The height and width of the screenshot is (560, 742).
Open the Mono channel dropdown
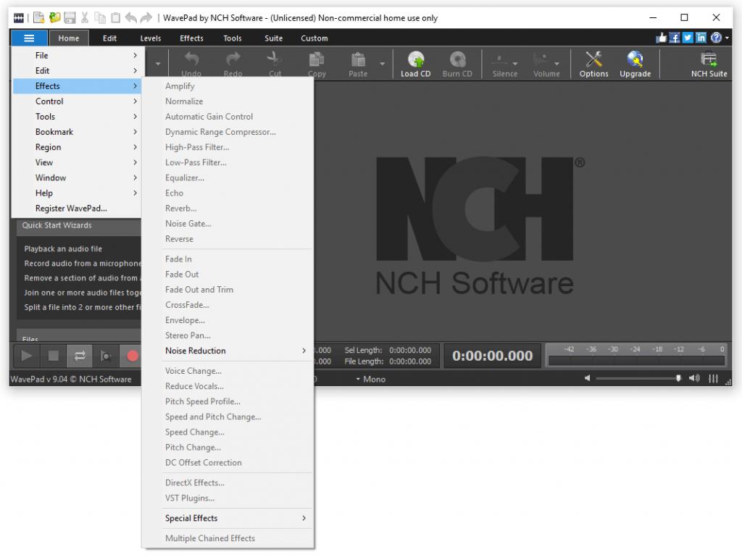[x=370, y=379]
